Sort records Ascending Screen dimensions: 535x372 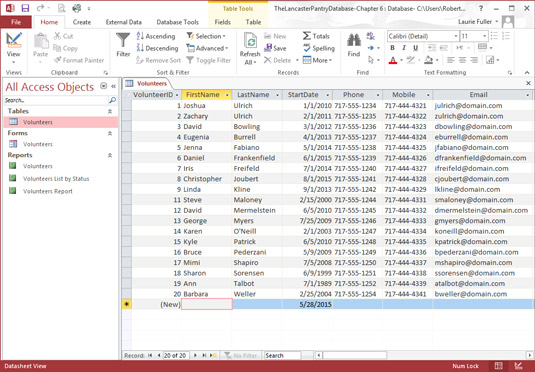click(156, 36)
